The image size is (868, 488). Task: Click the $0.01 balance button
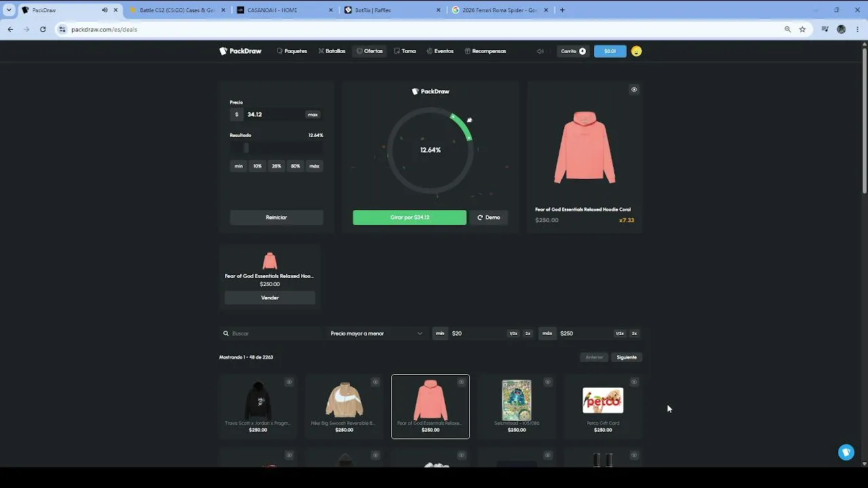610,51
